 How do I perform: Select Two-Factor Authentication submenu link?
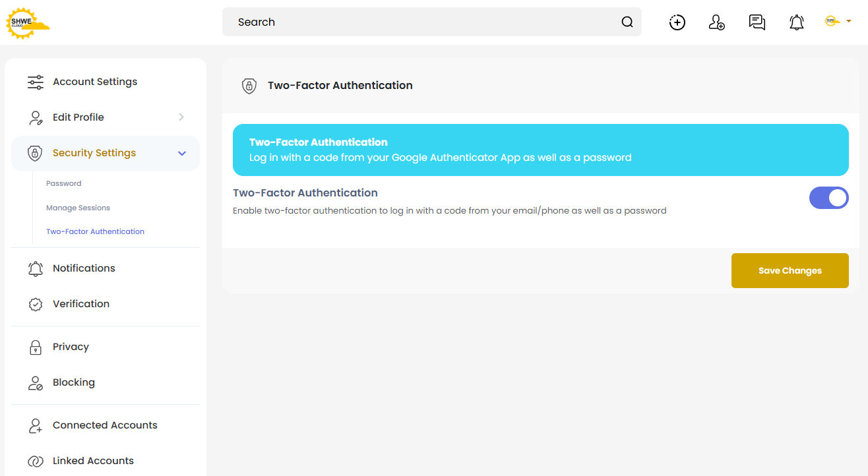95,231
